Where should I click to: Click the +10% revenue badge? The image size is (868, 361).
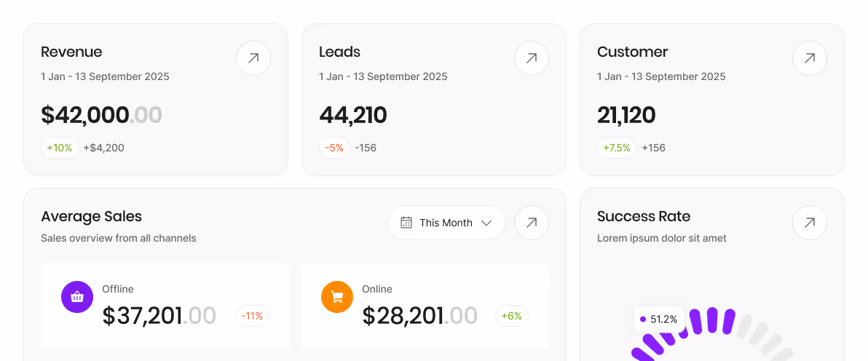tap(60, 148)
